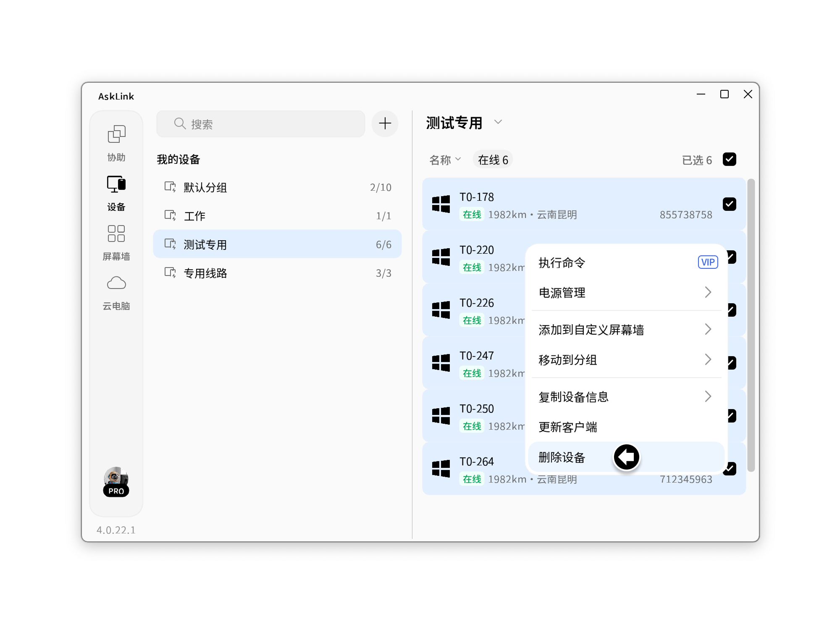Click the 在线 6 filter pill

coord(493,159)
